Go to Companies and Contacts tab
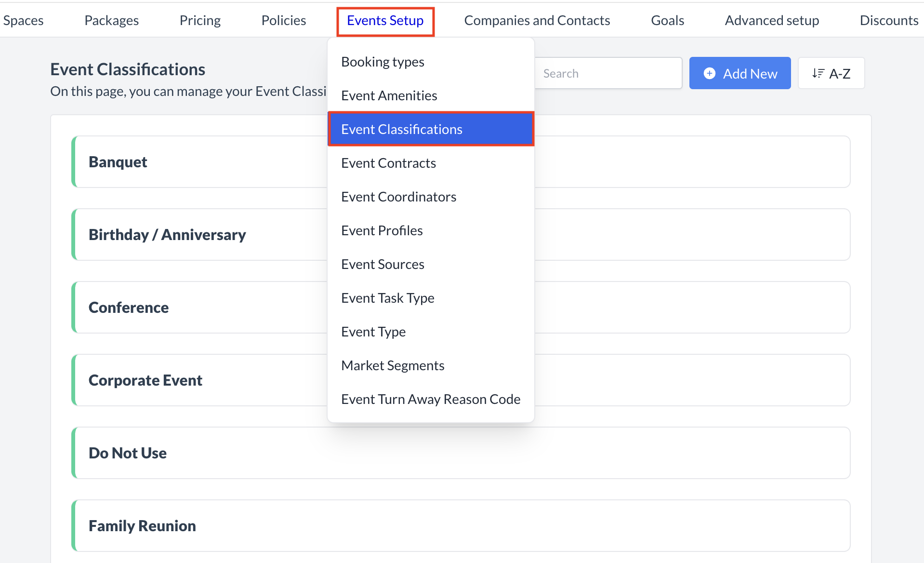 537,21
